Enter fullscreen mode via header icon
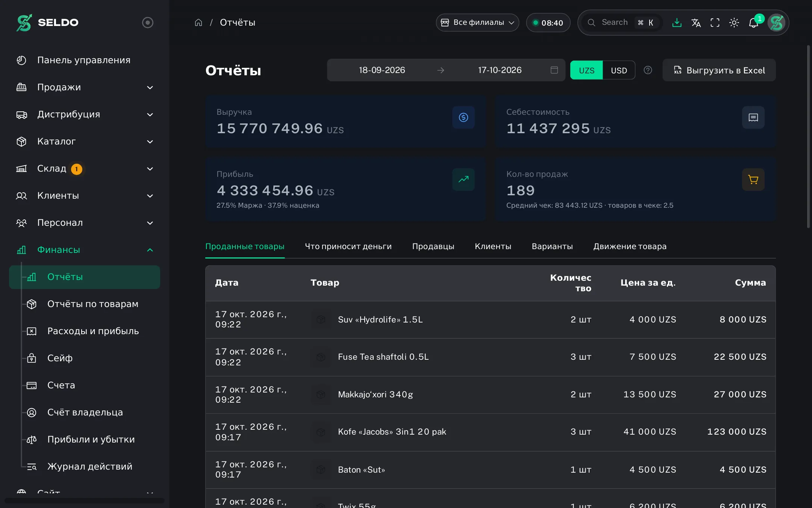812x508 pixels. point(715,23)
